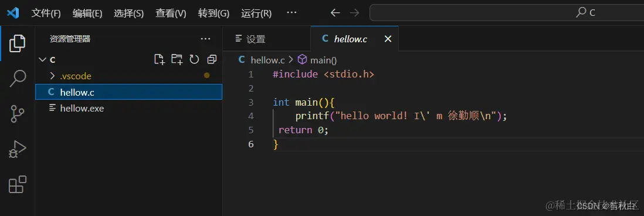Select hellow.c in the file tree
644x216 pixels.
[x=128, y=92]
